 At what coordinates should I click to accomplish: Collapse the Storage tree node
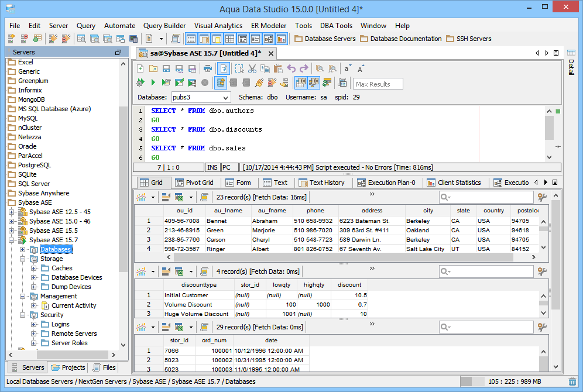click(23, 259)
